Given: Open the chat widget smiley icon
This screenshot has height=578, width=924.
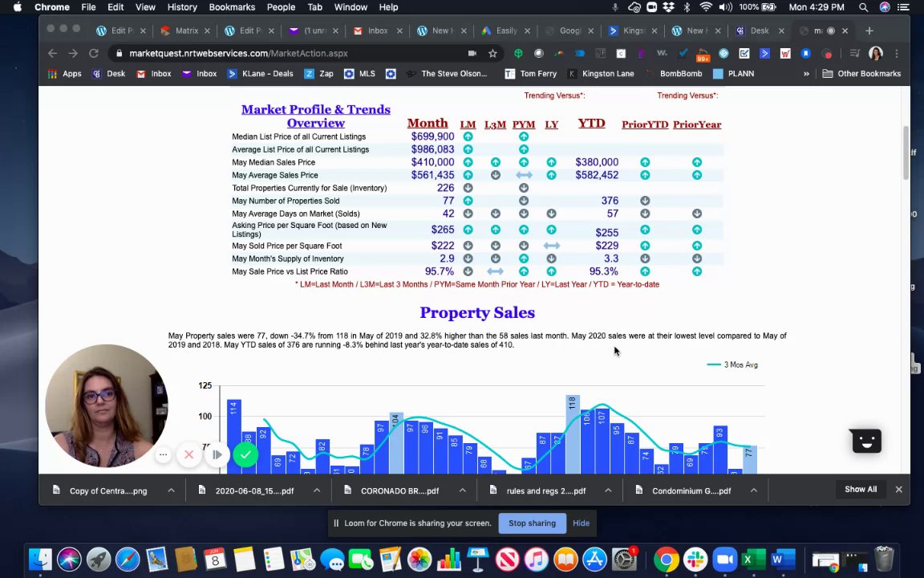Looking at the screenshot, I should tap(866, 442).
